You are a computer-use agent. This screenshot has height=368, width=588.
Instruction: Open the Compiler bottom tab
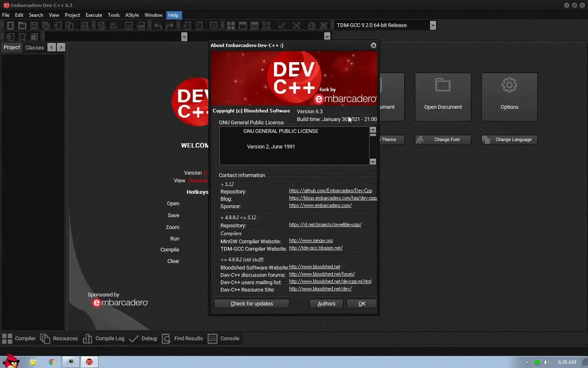(x=19, y=339)
